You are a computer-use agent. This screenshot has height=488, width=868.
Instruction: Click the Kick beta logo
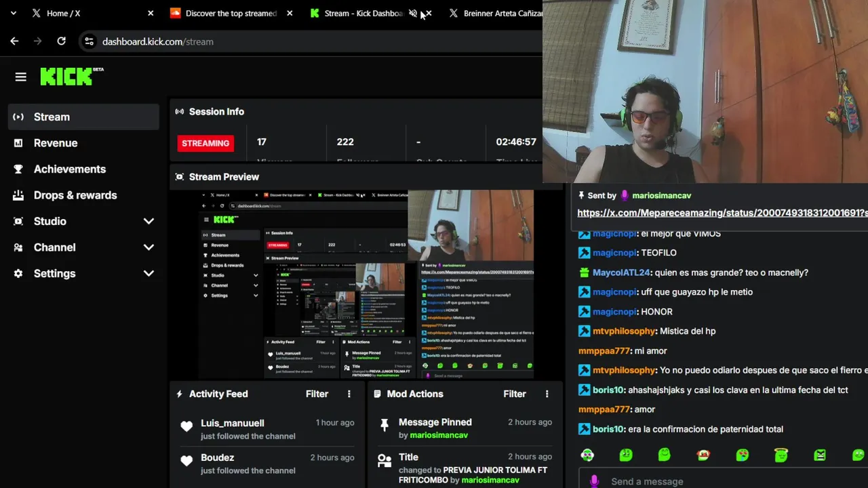click(x=71, y=76)
